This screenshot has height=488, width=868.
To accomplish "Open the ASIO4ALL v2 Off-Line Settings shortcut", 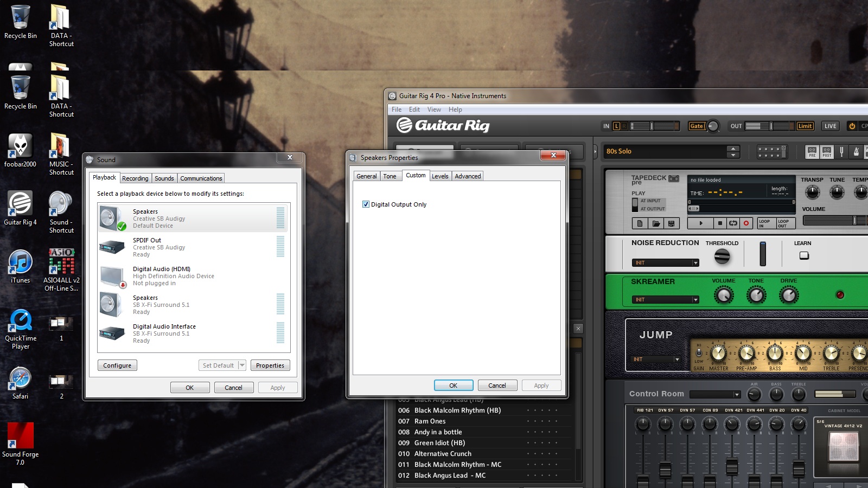I will click(x=61, y=269).
